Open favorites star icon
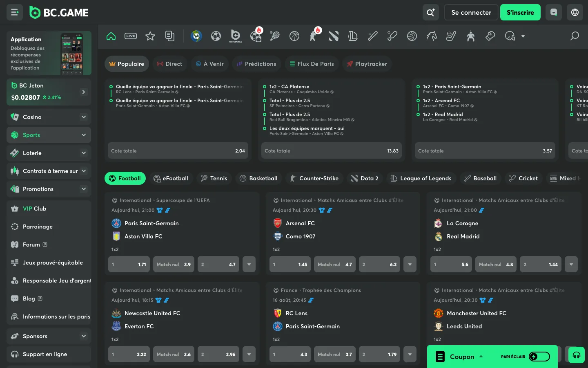 pyautogui.click(x=150, y=36)
